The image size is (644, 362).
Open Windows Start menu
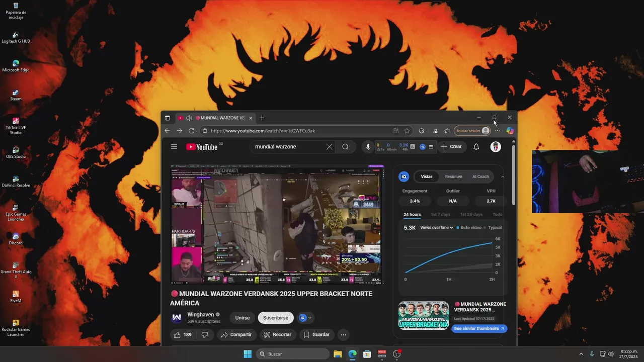tap(248, 354)
